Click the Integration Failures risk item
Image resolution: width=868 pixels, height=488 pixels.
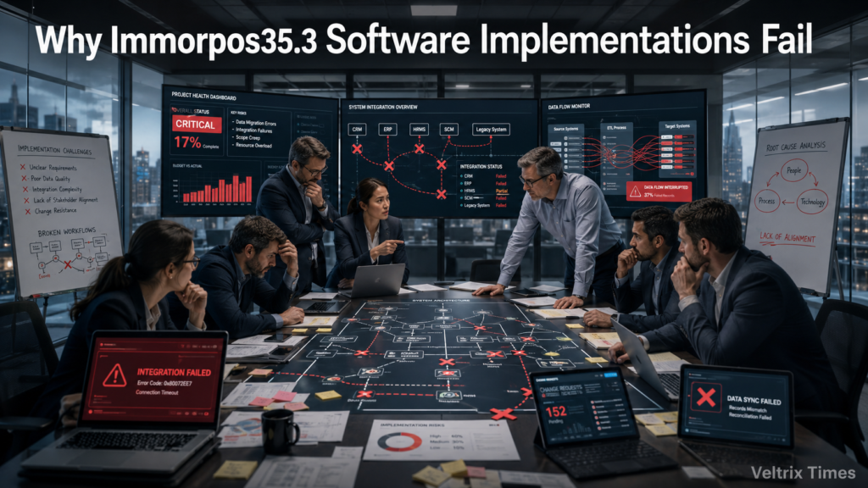click(253, 130)
